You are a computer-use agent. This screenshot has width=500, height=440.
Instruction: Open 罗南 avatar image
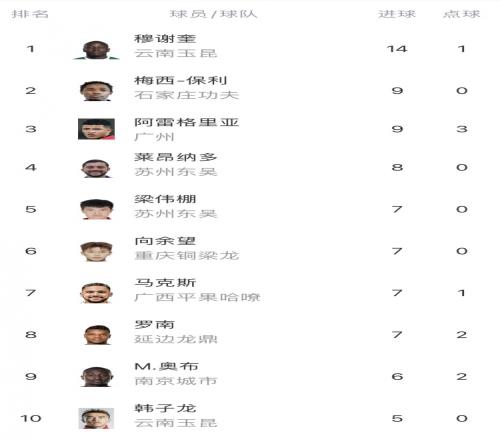(x=97, y=335)
